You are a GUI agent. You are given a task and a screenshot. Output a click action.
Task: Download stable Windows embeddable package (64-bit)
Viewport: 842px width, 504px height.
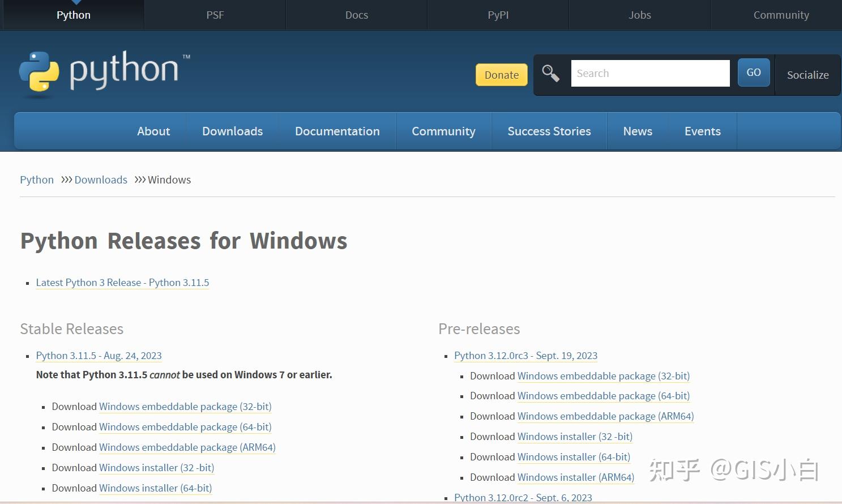coord(185,427)
